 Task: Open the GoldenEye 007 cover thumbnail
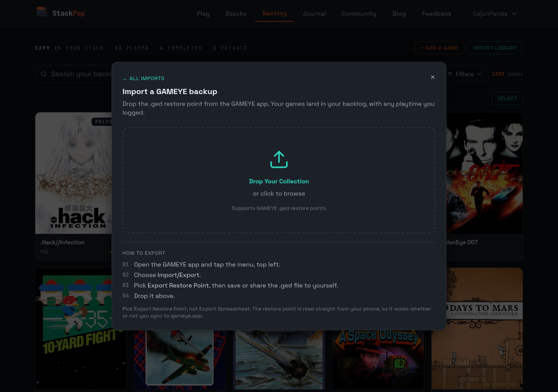pos(484,173)
